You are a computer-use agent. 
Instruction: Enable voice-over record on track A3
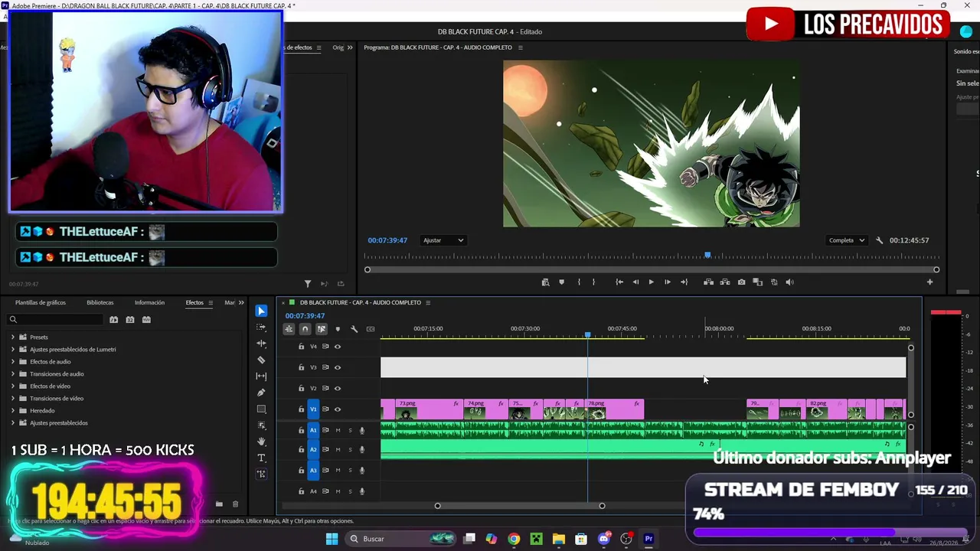click(x=362, y=471)
